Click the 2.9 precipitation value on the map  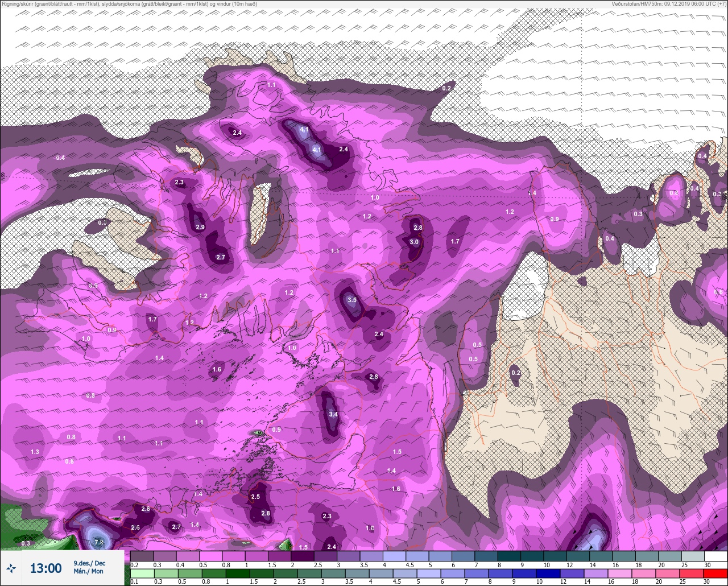coord(200,227)
